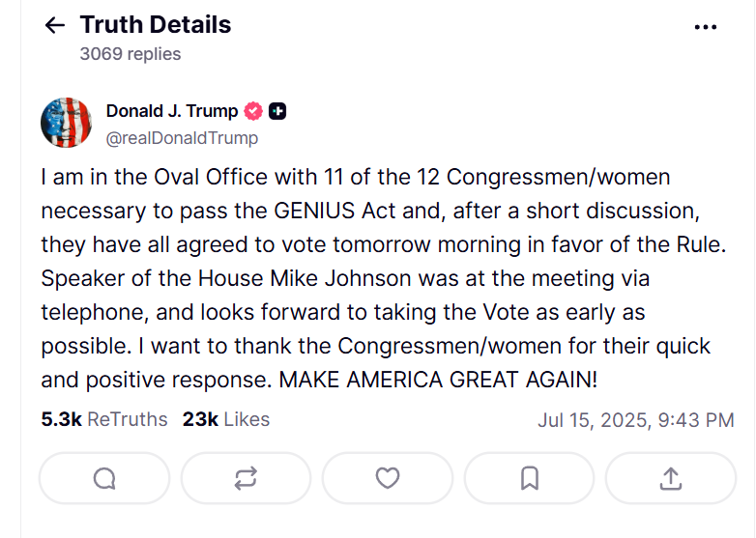
Task: Open Donald J. Trump's profile avatar
Action: coord(66,123)
